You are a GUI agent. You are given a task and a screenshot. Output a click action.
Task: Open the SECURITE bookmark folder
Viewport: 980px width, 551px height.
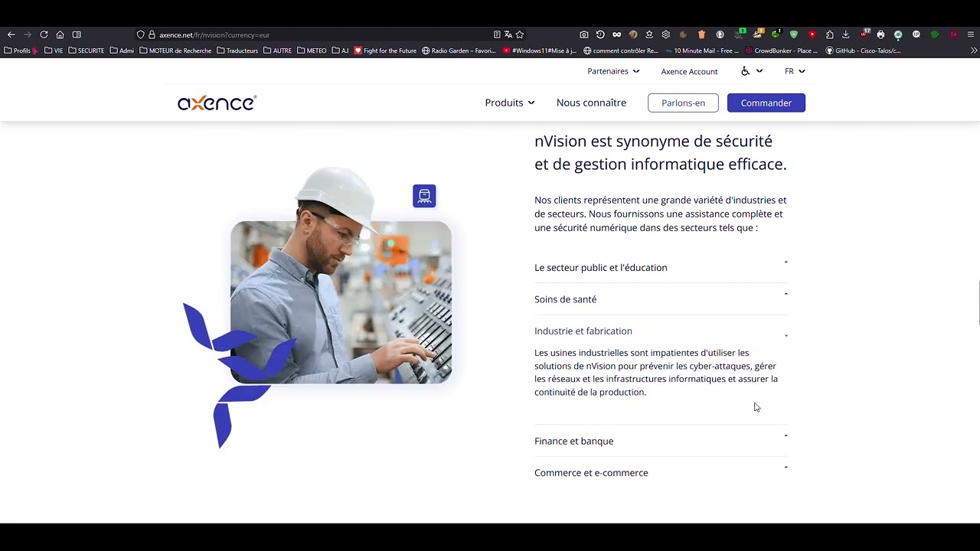86,51
